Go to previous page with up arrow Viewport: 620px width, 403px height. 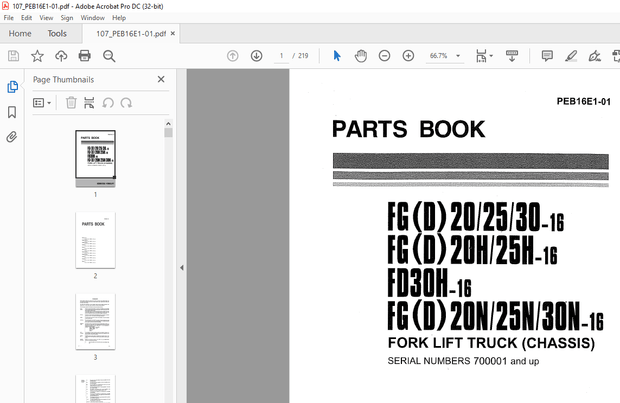(x=232, y=56)
